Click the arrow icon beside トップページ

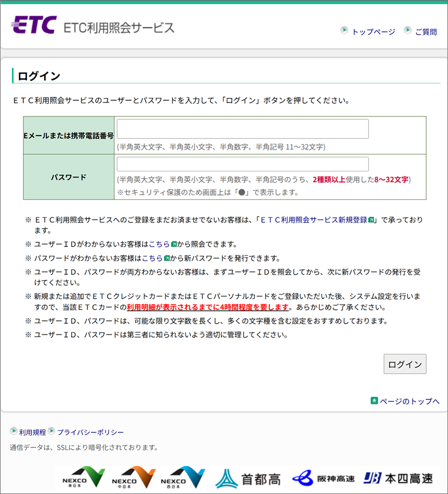tap(344, 30)
